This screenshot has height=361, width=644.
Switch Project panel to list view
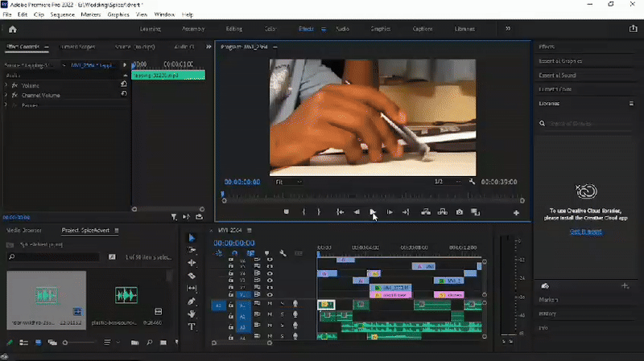coord(24,343)
